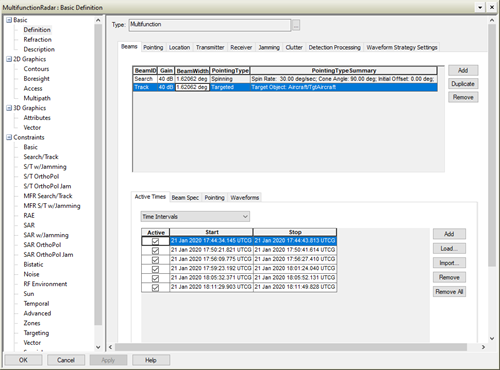
Task: Select SAR OrthoPol Jam constraint
Action: point(48,255)
